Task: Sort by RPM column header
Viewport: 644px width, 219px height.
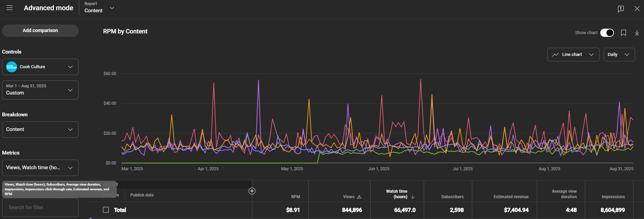Action: (296, 197)
